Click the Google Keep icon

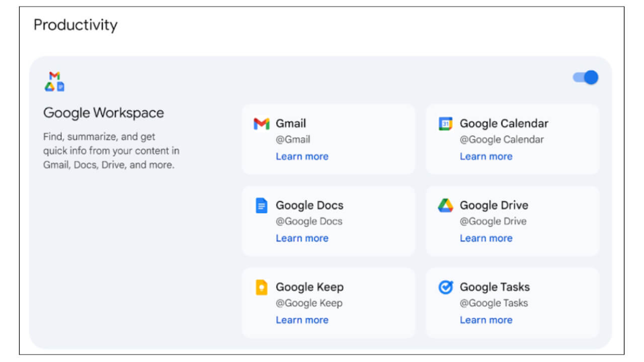coord(261,287)
